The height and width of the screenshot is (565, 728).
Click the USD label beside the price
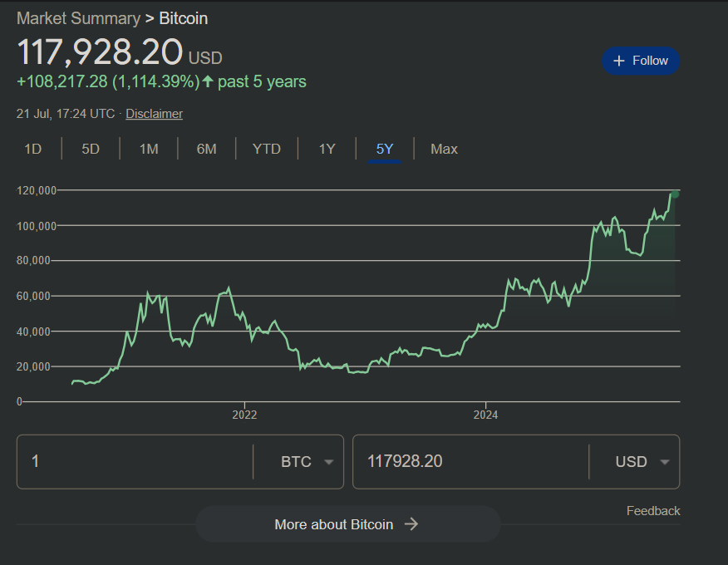click(x=205, y=58)
